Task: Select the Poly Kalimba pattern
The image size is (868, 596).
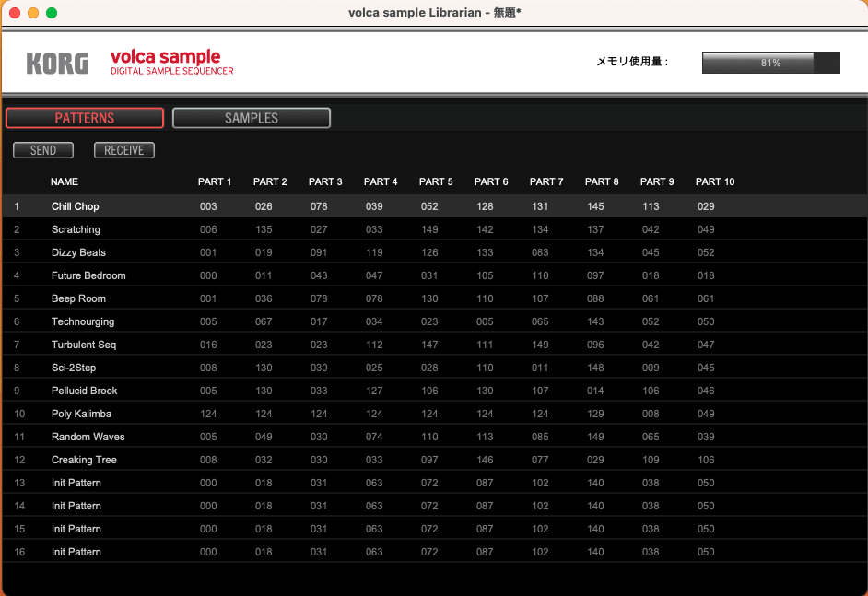Action: point(434,414)
